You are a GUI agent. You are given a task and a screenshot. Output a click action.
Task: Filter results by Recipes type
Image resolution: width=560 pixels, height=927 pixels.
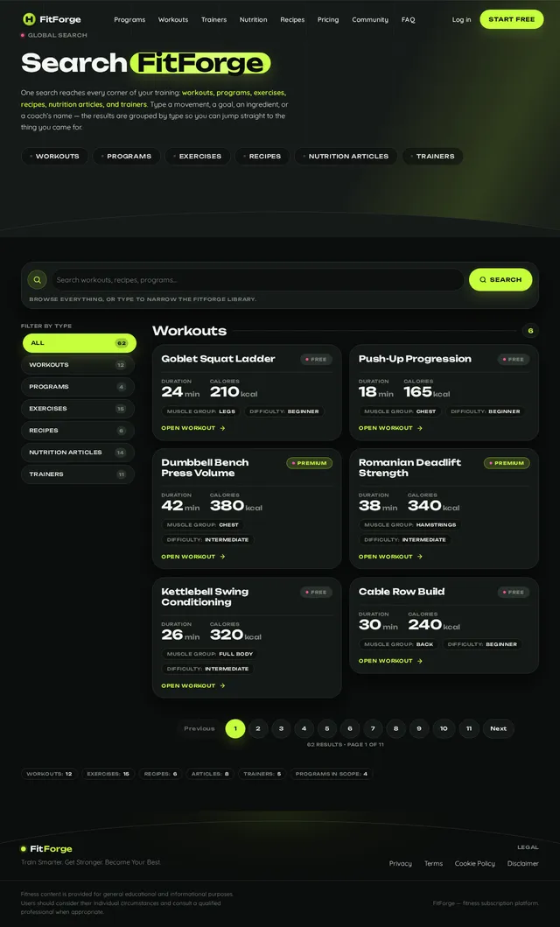pyautogui.click(x=77, y=431)
